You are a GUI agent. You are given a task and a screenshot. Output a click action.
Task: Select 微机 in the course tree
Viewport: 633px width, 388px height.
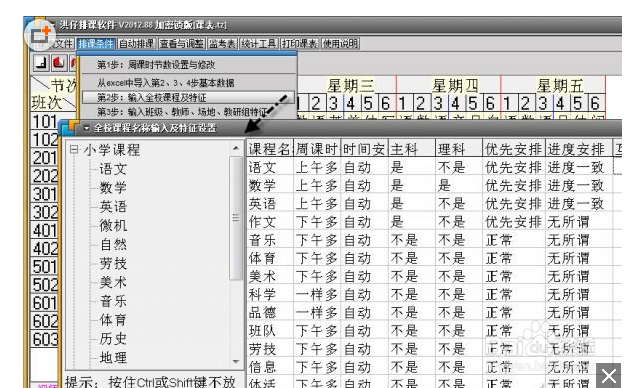pos(113,225)
